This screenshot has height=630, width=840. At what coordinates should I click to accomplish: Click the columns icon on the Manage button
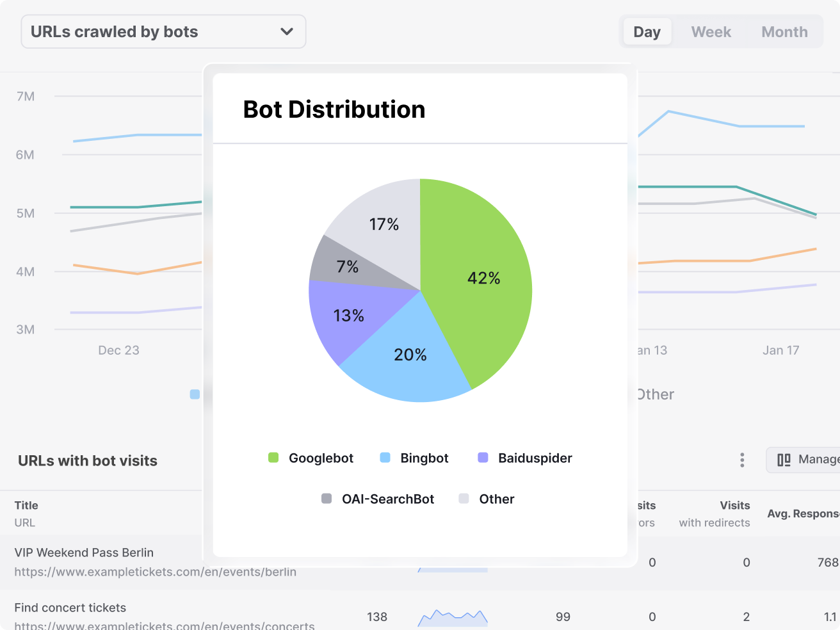click(784, 460)
